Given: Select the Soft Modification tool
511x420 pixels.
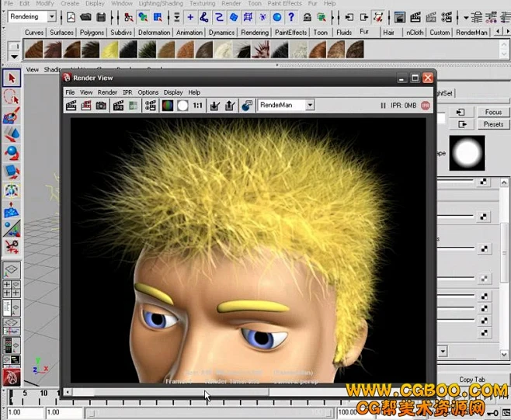Looking at the screenshot, I should [x=12, y=210].
